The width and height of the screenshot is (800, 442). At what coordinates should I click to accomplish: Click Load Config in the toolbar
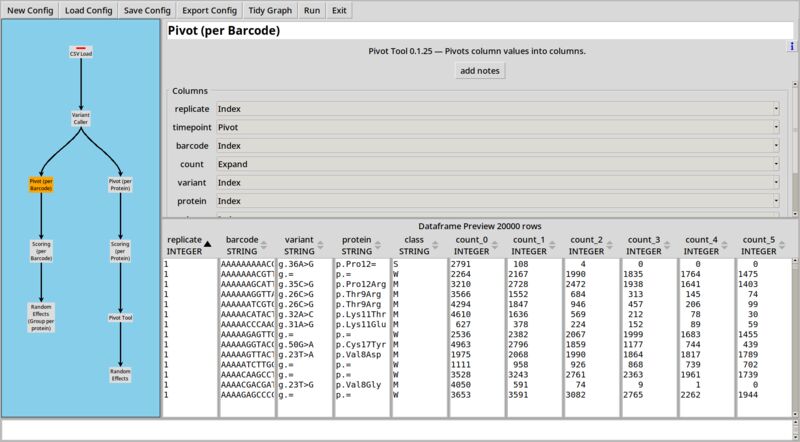pos(89,10)
